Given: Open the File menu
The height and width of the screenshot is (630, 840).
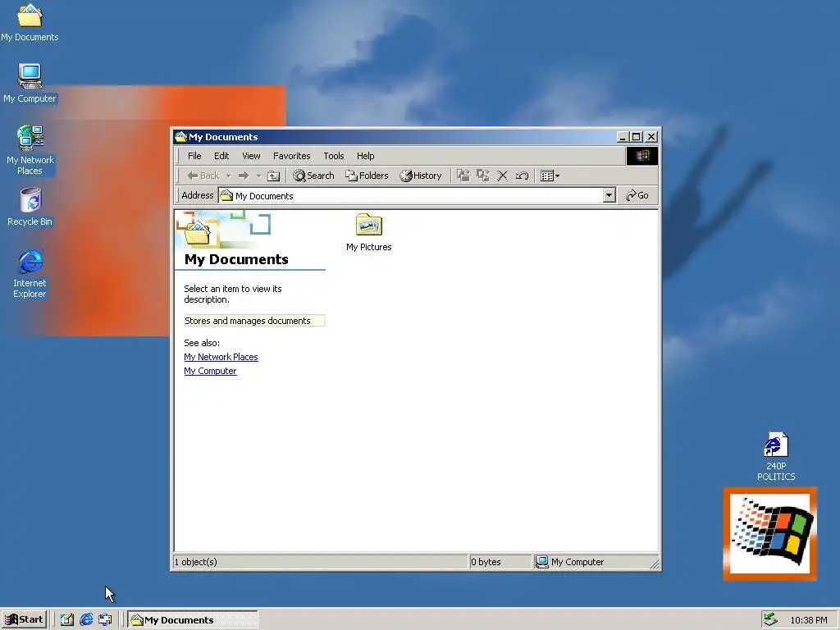Looking at the screenshot, I should tap(194, 156).
